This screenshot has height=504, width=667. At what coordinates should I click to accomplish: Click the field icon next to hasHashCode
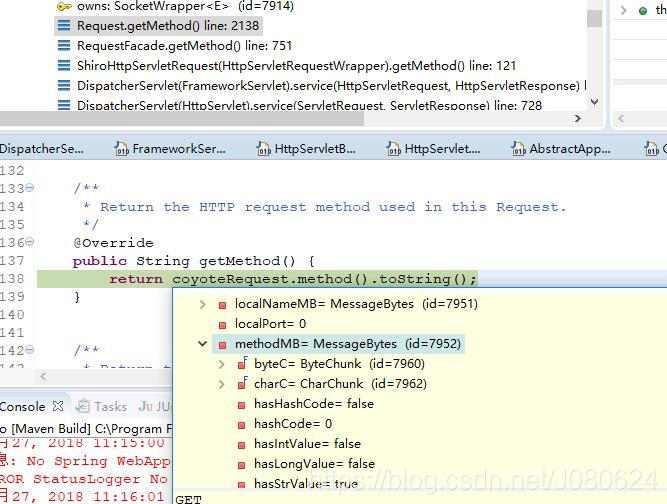[242, 405]
